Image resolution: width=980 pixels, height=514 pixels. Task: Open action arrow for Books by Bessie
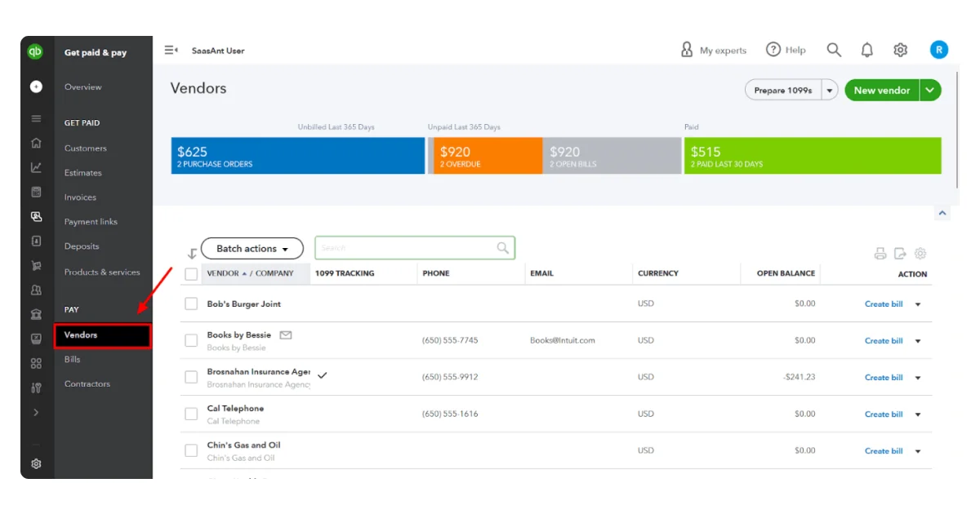tap(918, 341)
